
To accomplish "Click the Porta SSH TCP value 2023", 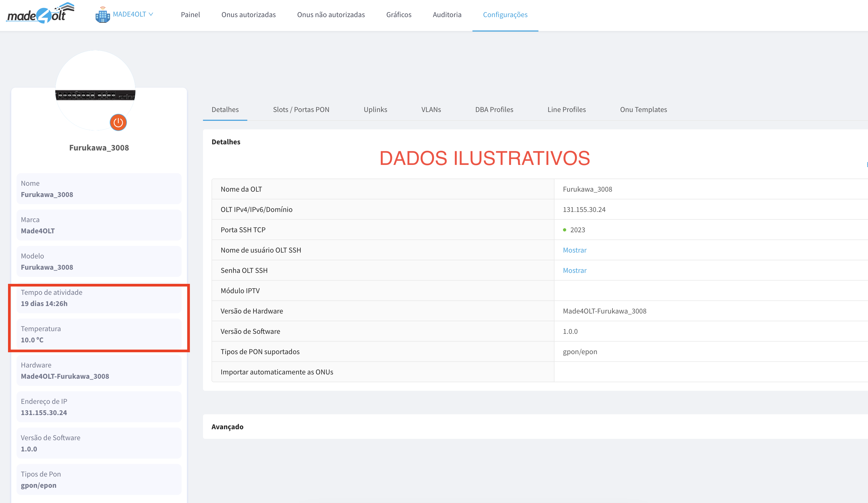I will [578, 230].
